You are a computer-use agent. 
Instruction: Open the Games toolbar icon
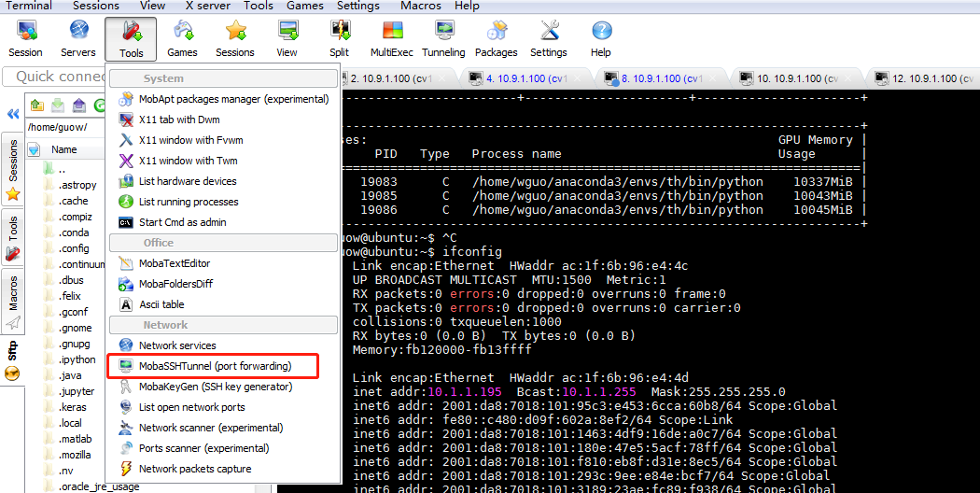[x=183, y=38]
